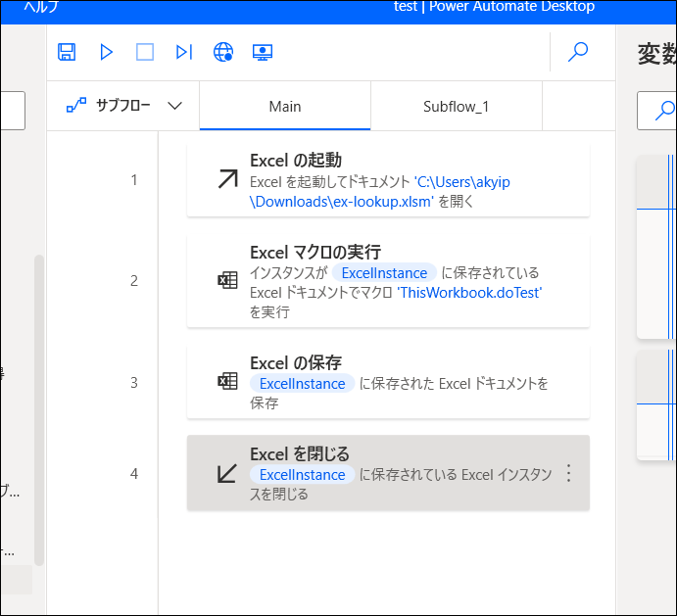Click the search magnifier in the toolbar

click(578, 52)
